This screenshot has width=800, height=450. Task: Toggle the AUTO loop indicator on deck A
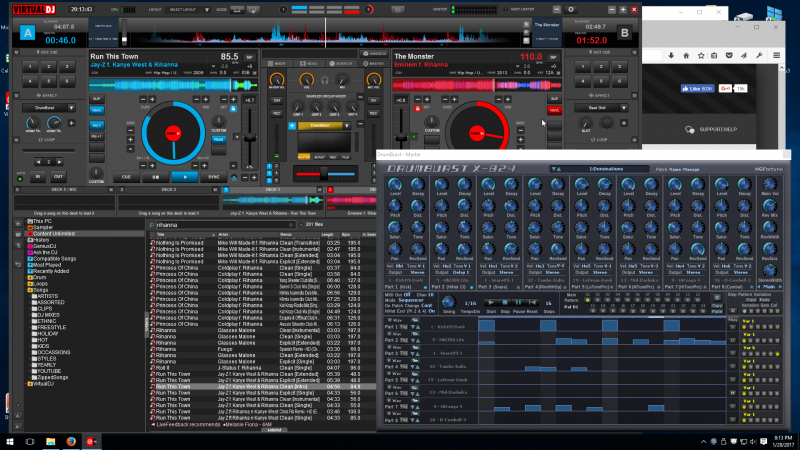[x=20, y=179]
